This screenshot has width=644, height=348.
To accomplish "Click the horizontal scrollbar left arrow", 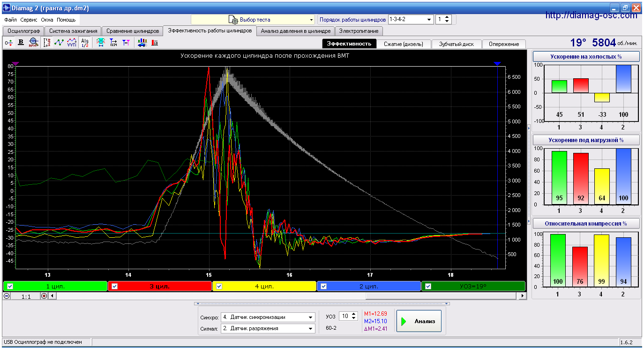I will click(52, 296).
